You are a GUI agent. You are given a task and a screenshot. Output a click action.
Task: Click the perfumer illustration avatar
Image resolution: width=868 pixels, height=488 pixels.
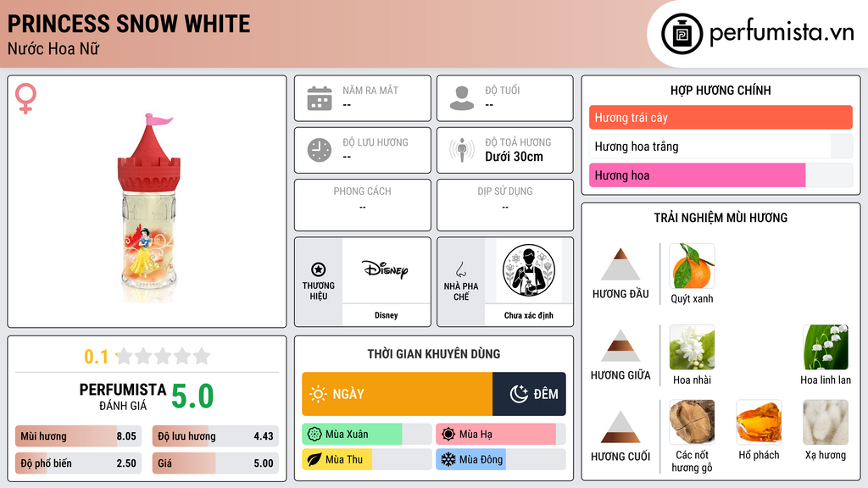pos(529,270)
